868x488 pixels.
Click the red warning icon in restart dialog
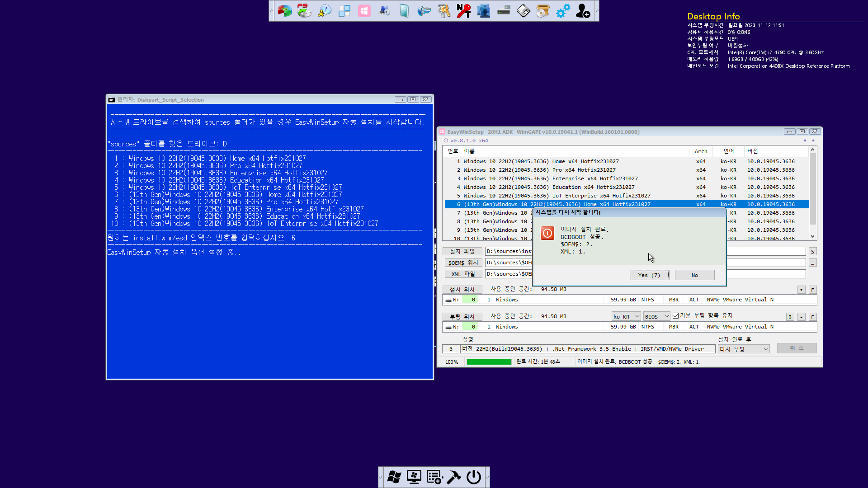click(547, 233)
